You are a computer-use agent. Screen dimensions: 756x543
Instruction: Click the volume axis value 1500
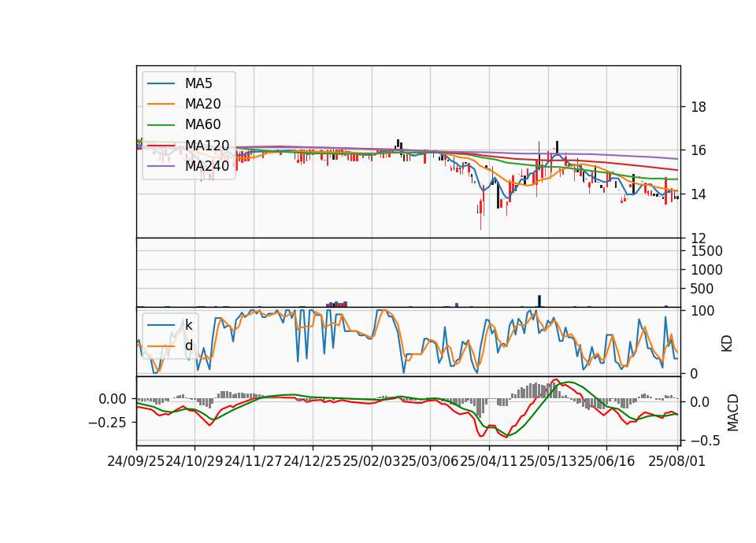click(707, 251)
